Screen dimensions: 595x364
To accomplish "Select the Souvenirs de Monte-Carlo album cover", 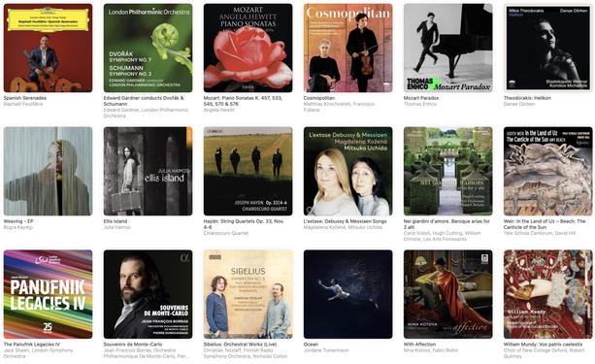I will tap(148, 294).
